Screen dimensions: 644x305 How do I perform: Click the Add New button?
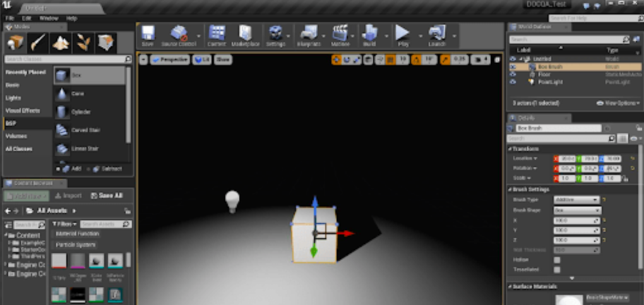pos(27,196)
